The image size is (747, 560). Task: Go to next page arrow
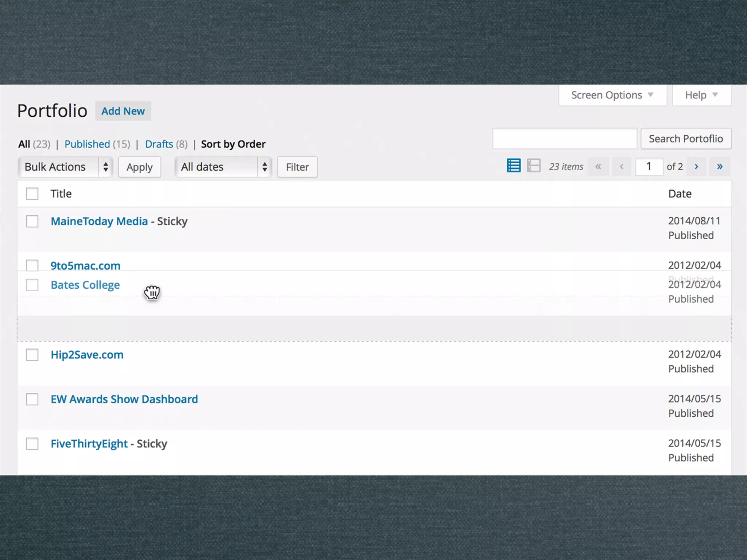click(696, 167)
